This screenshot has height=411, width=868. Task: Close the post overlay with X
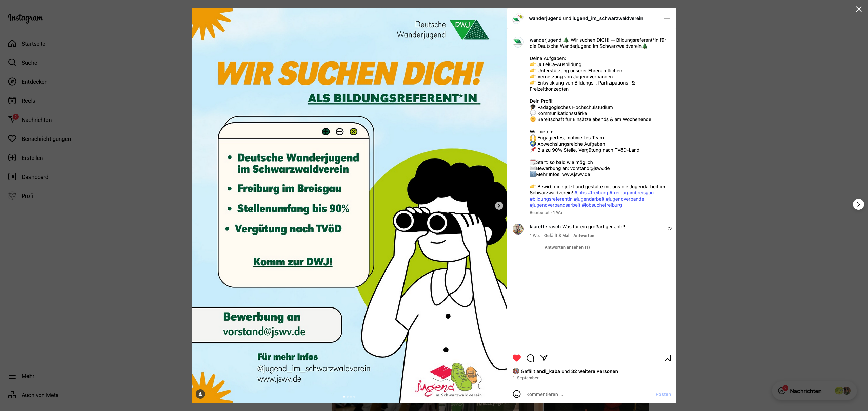[x=859, y=9]
